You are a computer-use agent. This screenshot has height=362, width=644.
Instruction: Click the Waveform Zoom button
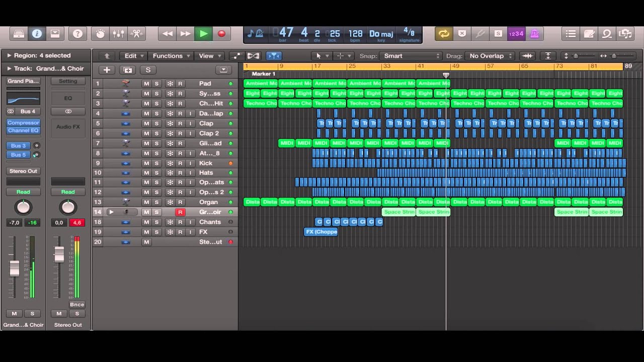point(527,56)
